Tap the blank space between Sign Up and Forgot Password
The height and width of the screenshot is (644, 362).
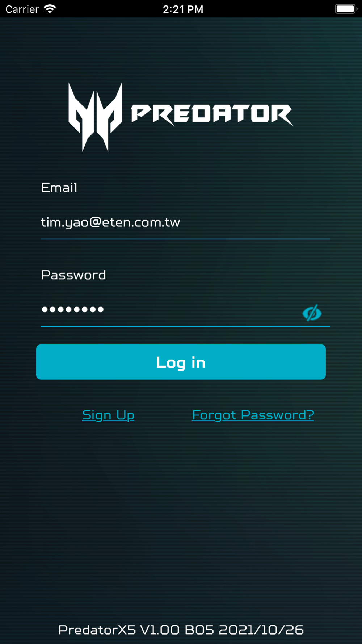[163, 415]
